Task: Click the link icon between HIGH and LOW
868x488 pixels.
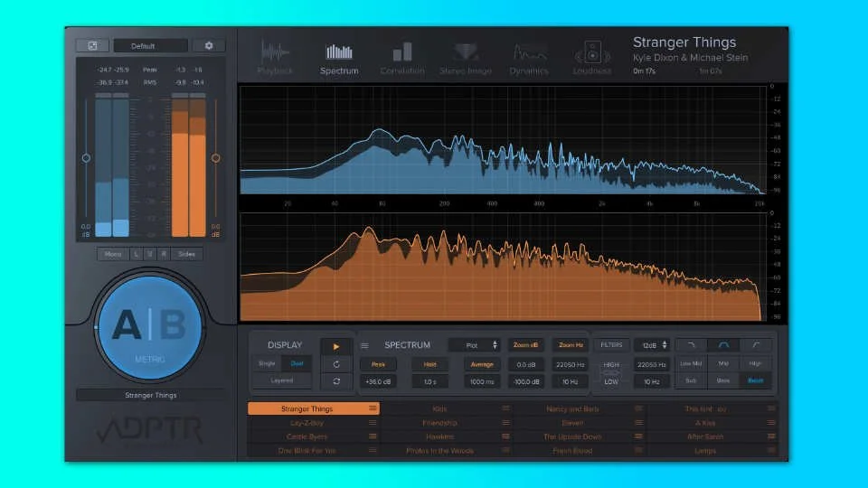Action: tap(610, 373)
